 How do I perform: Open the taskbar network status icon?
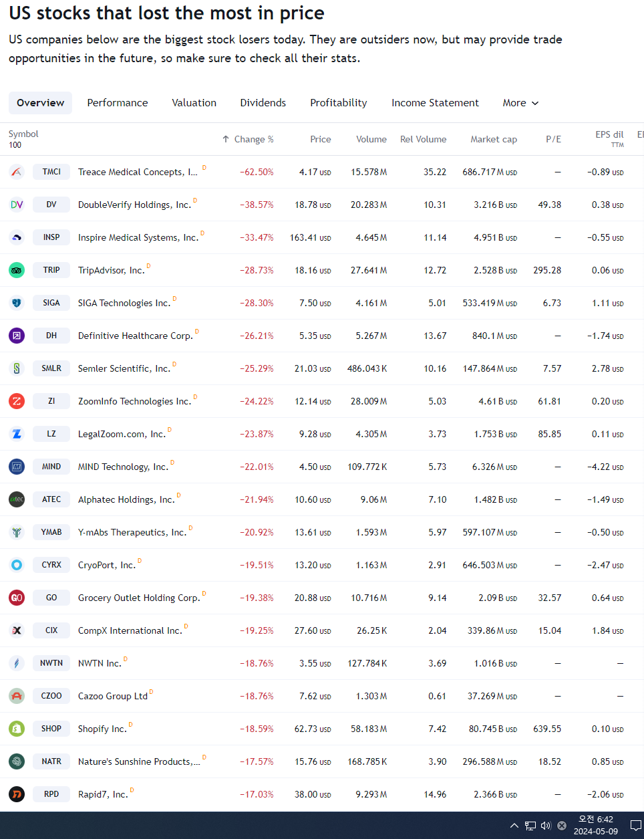pos(530,826)
